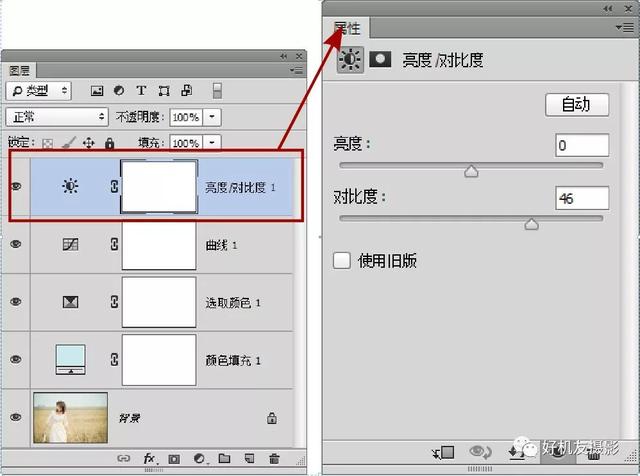
Task: Filter layers by type (T) layers
Action: pos(141,91)
